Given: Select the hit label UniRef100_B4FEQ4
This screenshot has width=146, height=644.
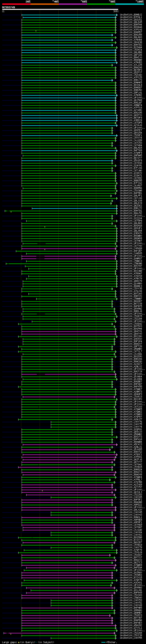Looking at the screenshot, I should coord(131,568).
